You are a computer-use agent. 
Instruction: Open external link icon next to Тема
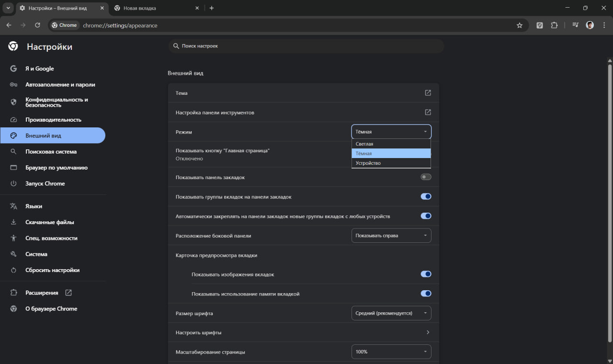point(428,93)
